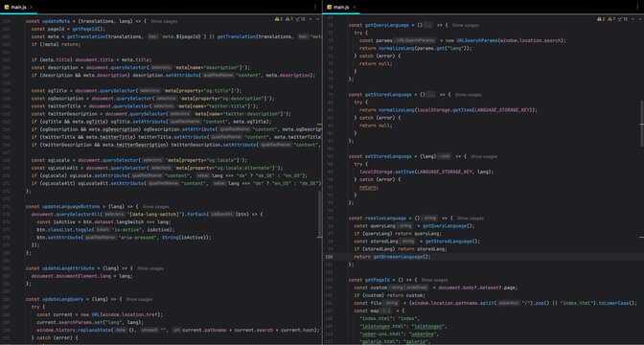Viewport: 644px width, 345px height.
Task: Click the right pane vertical scrollbar thumb
Action: pos(642,124)
